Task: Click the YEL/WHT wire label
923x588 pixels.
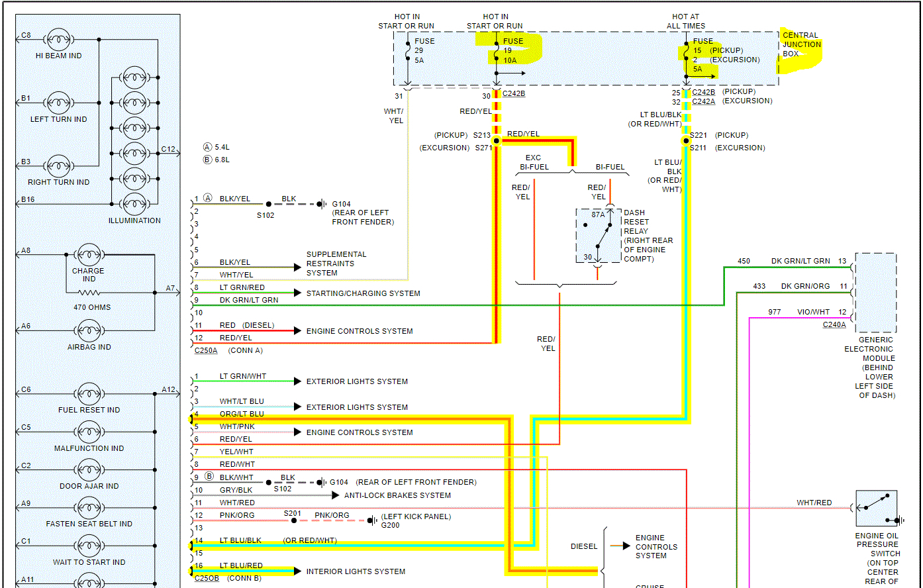Action: click(236, 452)
